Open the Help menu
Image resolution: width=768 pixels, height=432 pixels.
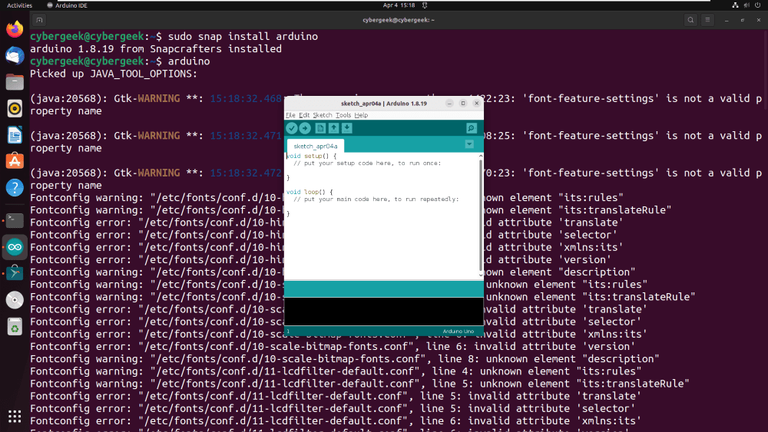[x=361, y=115]
